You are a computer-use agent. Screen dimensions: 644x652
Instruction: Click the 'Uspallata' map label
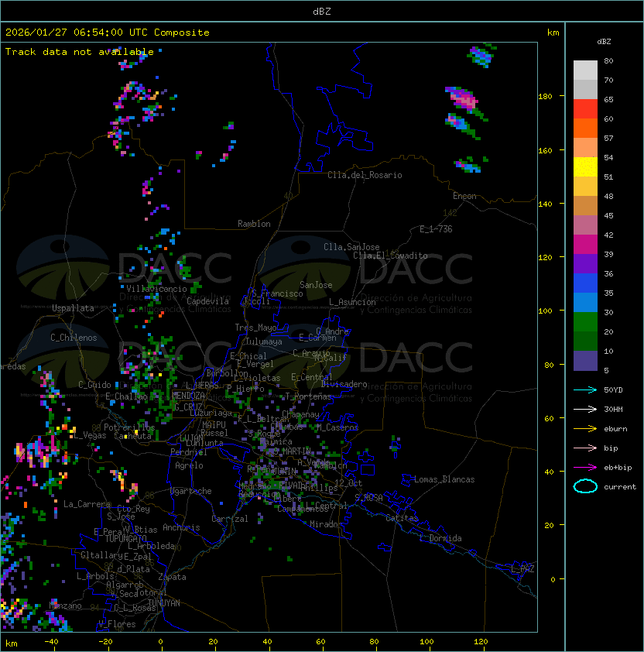click(73, 308)
